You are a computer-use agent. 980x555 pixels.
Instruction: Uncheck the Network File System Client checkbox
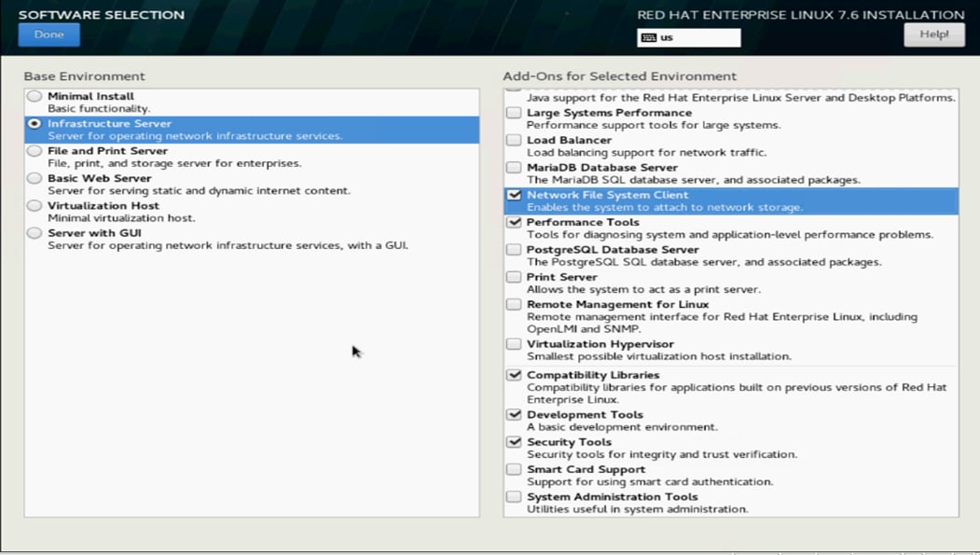pos(514,195)
